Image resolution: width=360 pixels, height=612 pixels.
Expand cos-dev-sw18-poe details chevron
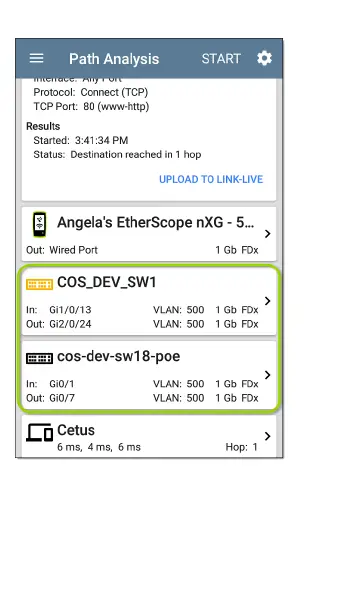pos(267,375)
